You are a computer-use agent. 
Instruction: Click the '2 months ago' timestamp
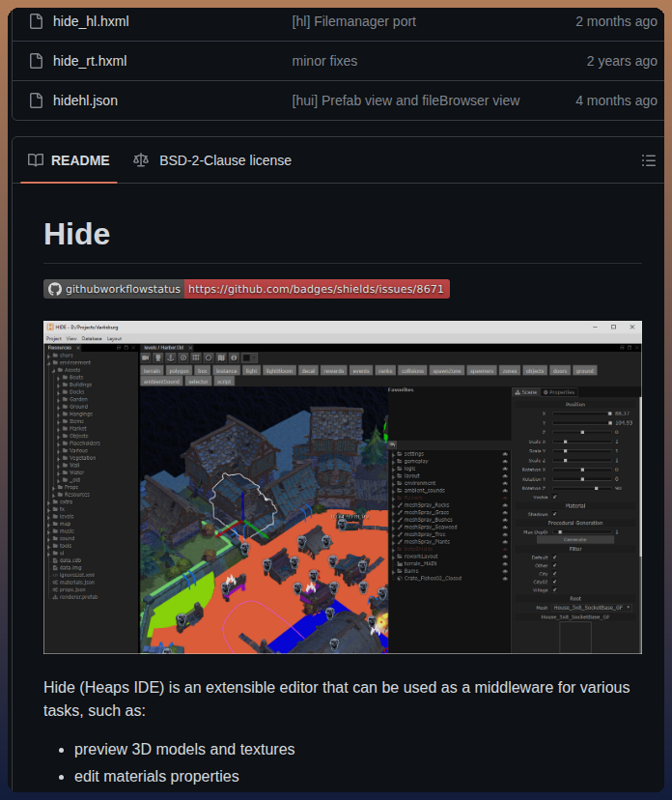tap(616, 21)
